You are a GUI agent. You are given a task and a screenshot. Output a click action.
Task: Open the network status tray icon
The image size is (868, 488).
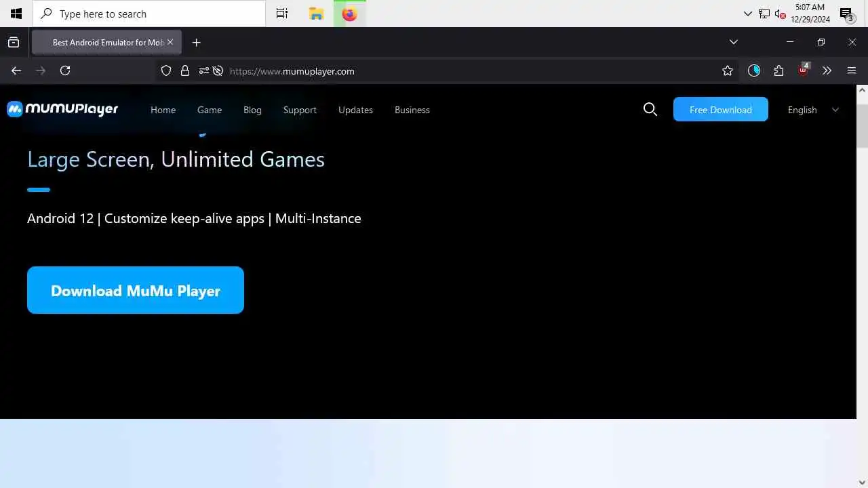click(764, 14)
